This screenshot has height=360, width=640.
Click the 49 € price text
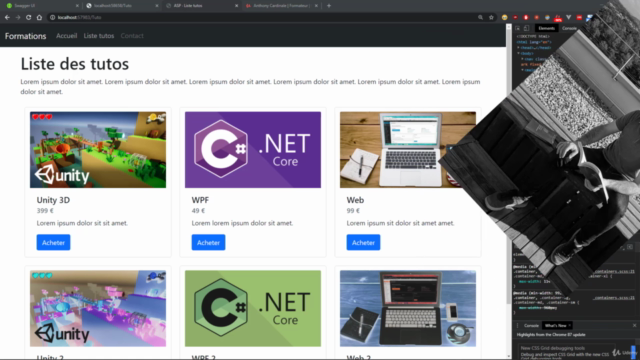pos(198,211)
